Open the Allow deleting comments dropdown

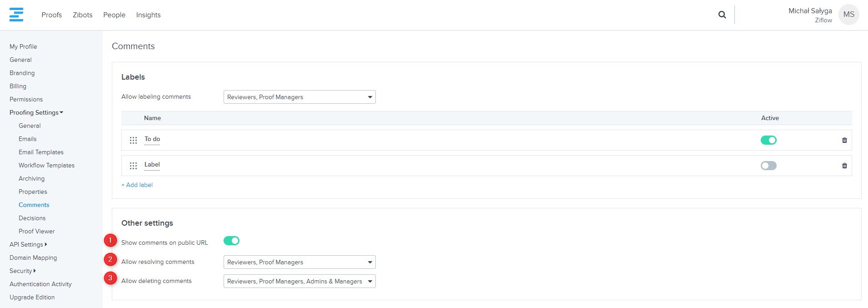point(299,281)
